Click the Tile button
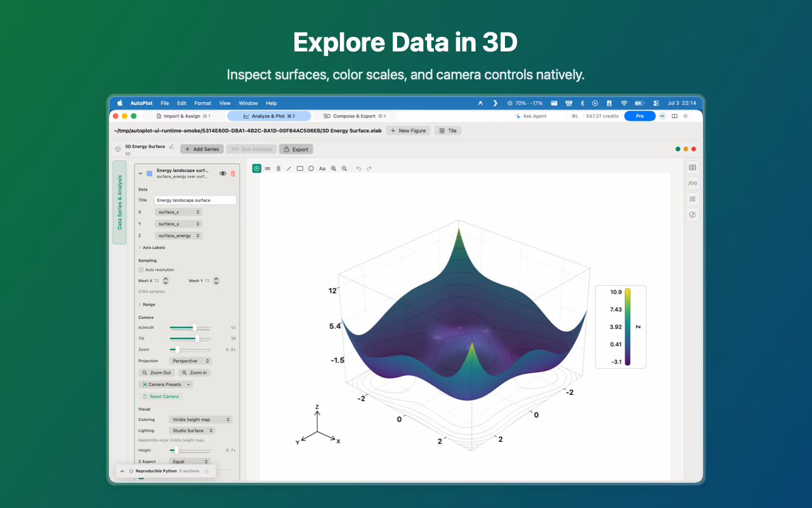The width and height of the screenshot is (812, 508). [x=447, y=131]
